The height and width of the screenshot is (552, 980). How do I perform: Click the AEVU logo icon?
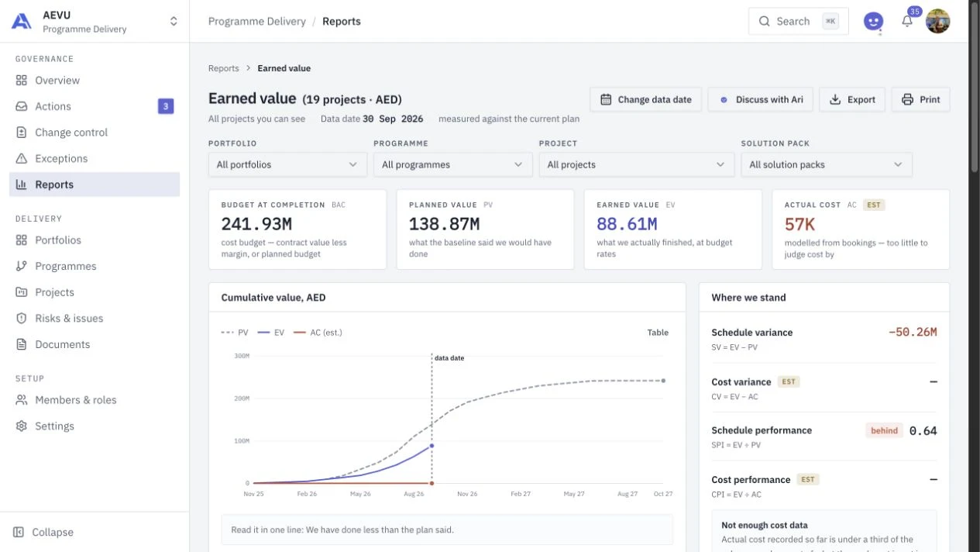(22, 22)
